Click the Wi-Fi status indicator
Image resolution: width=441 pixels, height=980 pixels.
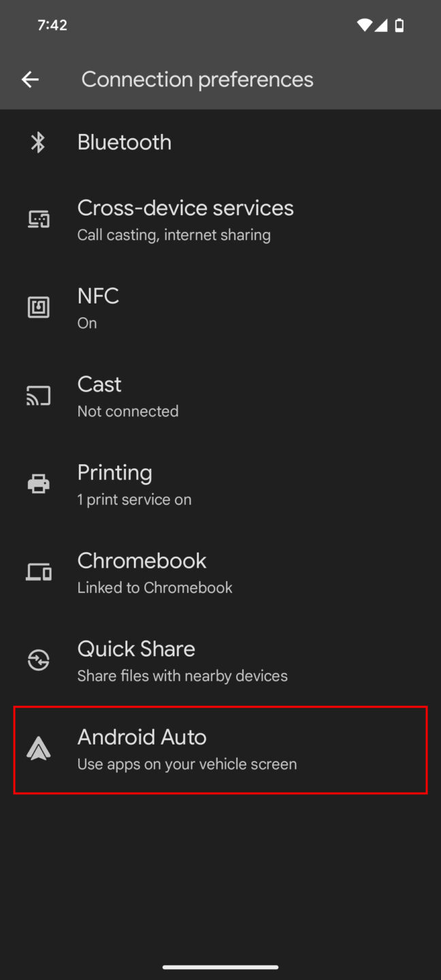click(365, 24)
